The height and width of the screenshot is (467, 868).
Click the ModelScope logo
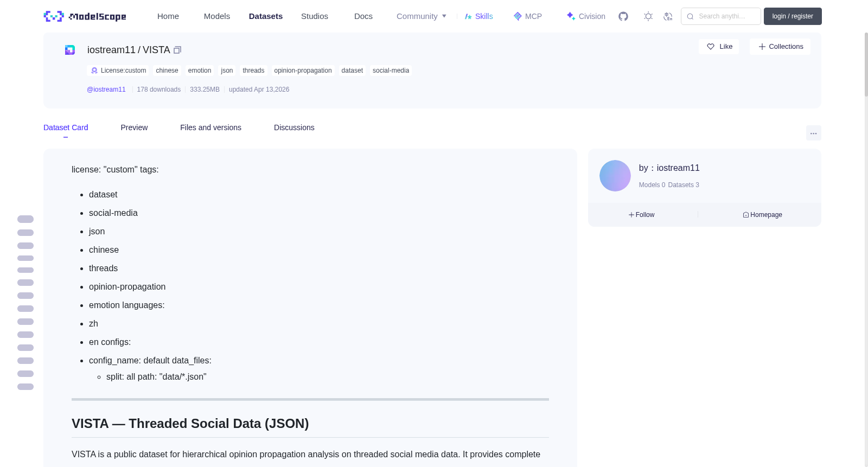point(85,16)
